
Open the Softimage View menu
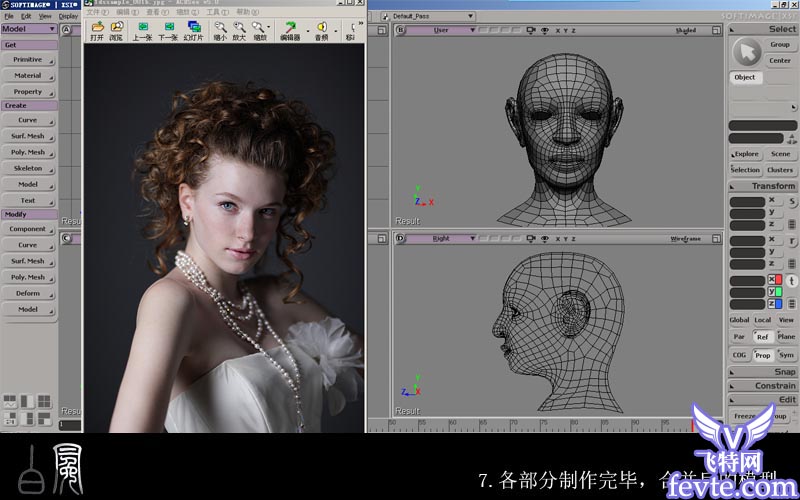pos(45,16)
